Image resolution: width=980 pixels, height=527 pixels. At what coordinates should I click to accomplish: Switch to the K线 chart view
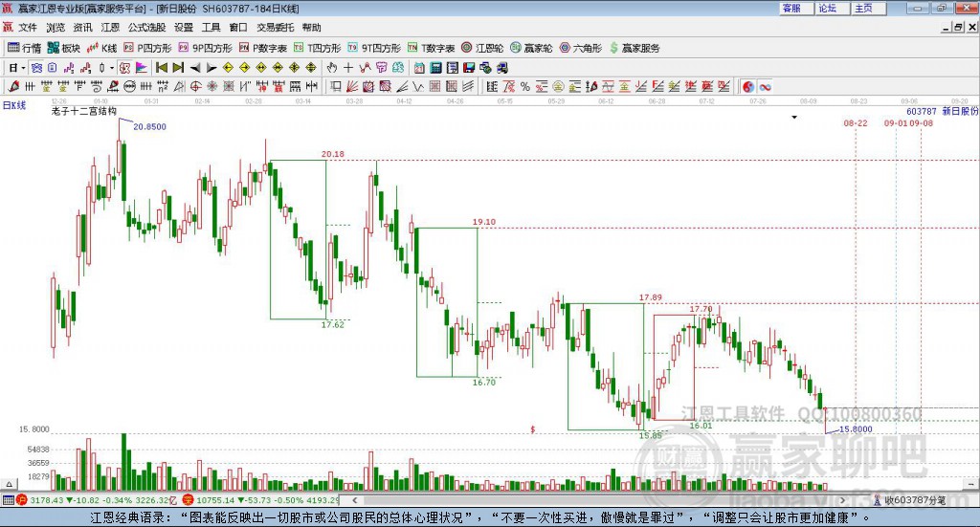101,48
